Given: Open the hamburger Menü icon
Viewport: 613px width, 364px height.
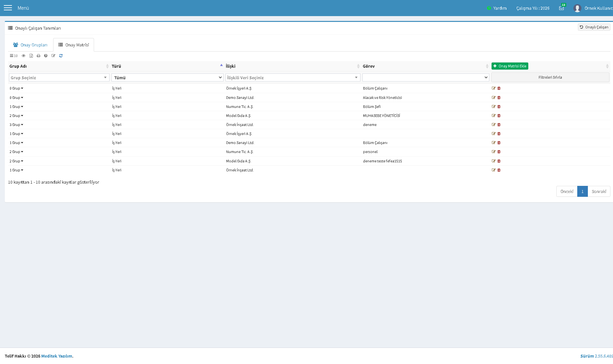Looking at the screenshot, I should 8,8.
